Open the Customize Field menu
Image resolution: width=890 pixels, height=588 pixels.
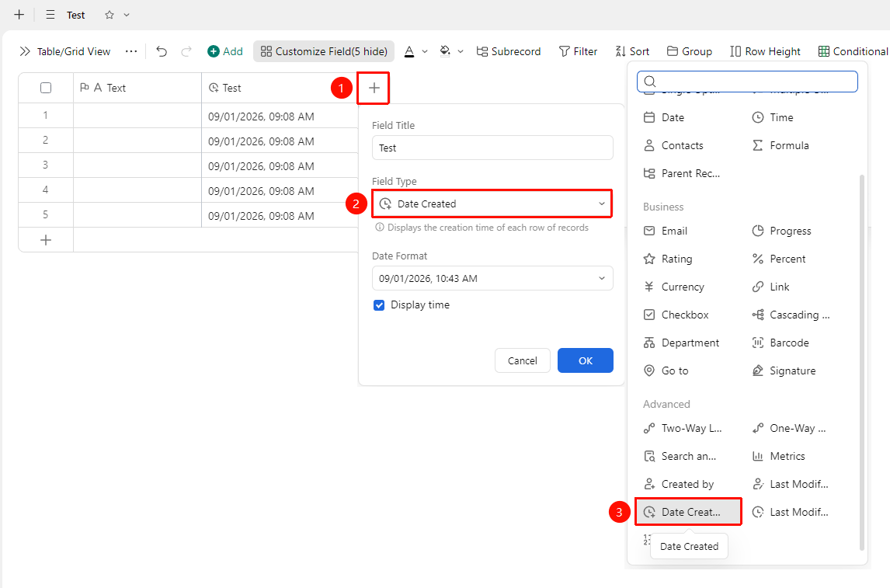(324, 51)
